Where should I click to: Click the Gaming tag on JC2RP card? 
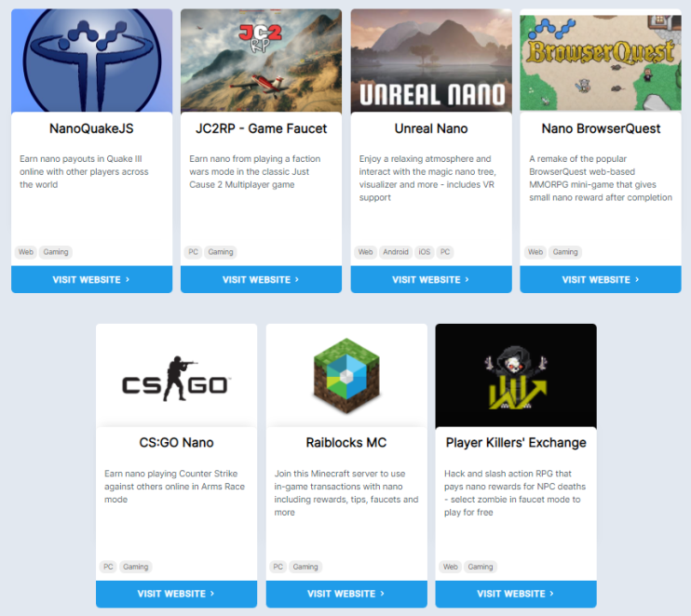(x=221, y=252)
